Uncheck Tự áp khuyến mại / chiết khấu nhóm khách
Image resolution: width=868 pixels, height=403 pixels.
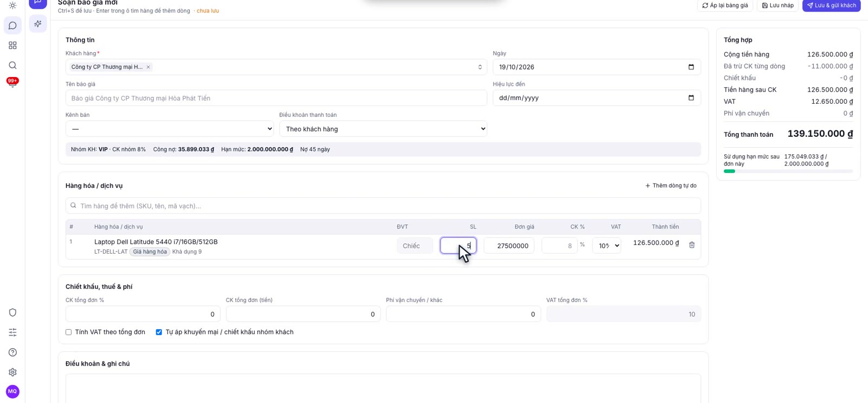click(x=159, y=332)
